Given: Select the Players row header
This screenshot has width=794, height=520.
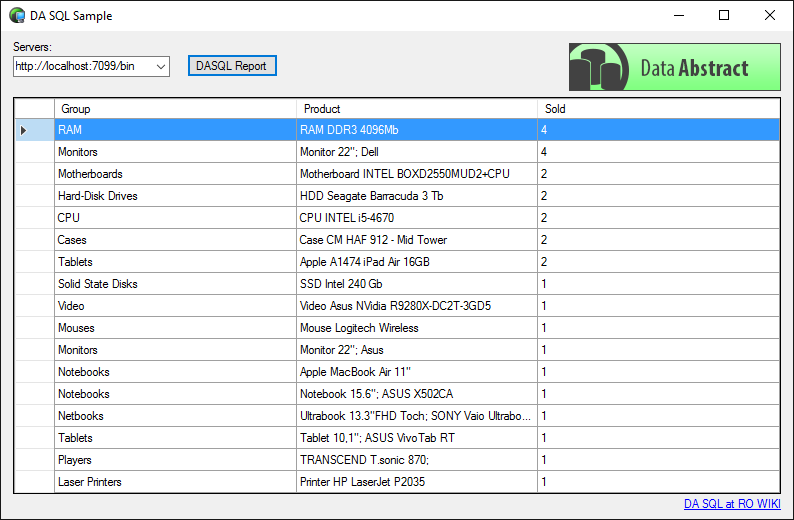Looking at the screenshot, I should 35,460.
